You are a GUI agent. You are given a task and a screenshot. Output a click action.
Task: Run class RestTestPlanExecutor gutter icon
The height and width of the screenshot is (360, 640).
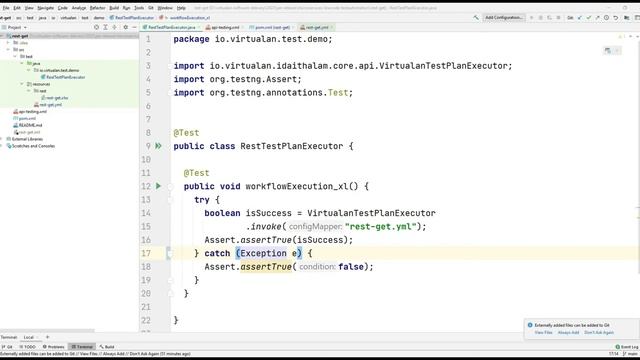tap(158, 146)
